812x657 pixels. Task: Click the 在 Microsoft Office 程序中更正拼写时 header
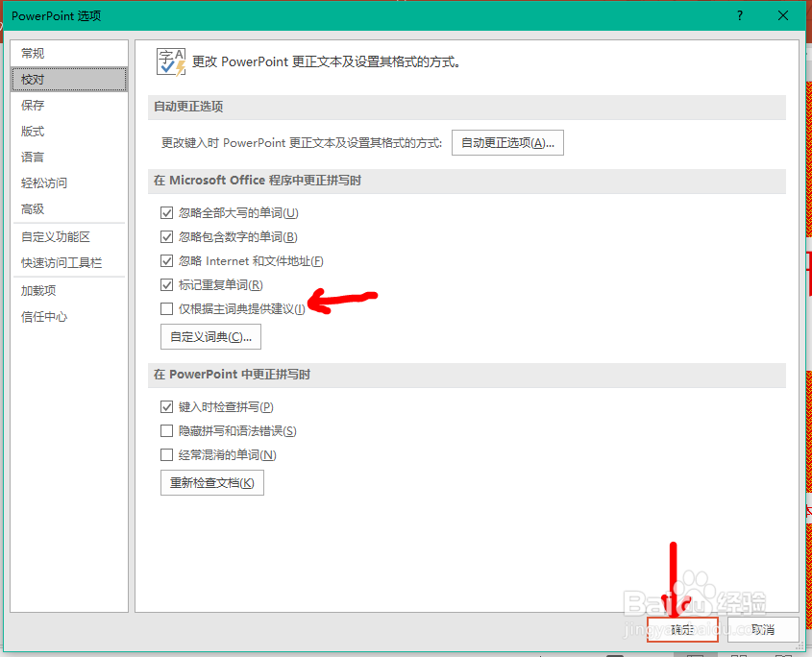coord(467,181)
